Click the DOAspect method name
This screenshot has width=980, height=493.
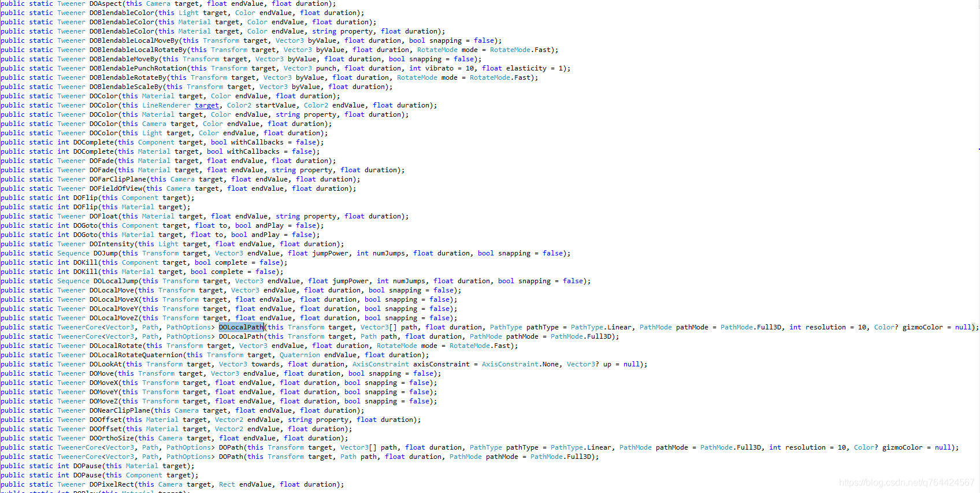click(106, 3)
